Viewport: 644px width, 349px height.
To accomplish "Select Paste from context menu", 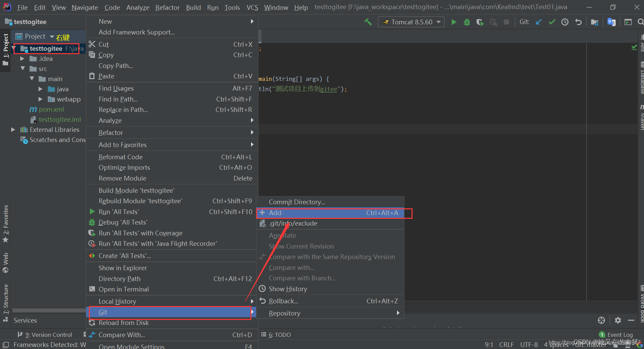I will (172, 76).
